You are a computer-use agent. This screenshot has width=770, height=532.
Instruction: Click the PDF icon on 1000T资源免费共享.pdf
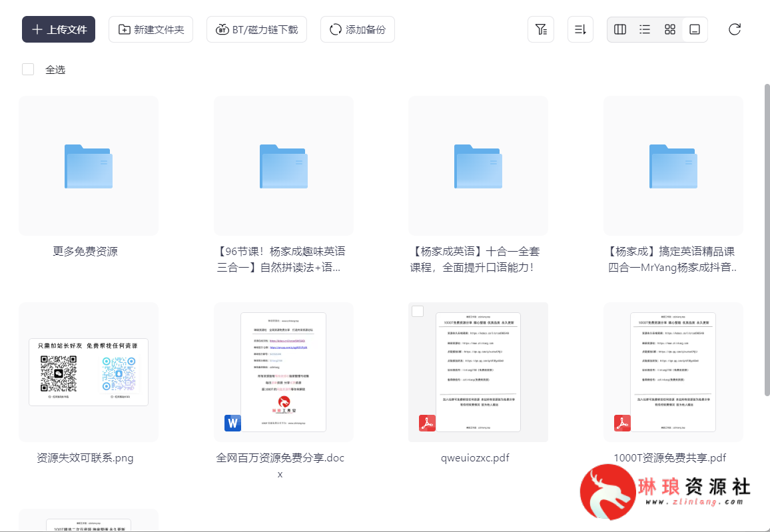click(x=622, y=423)
